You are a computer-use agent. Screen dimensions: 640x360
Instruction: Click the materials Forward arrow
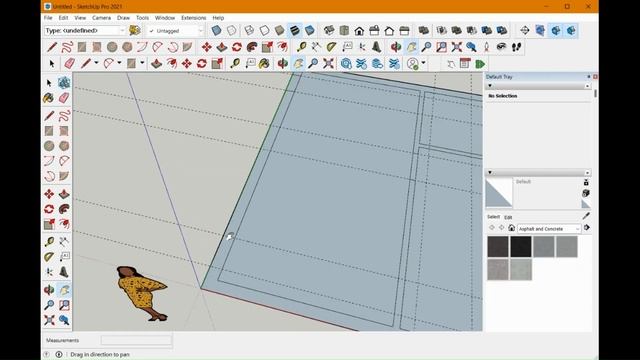501,228
